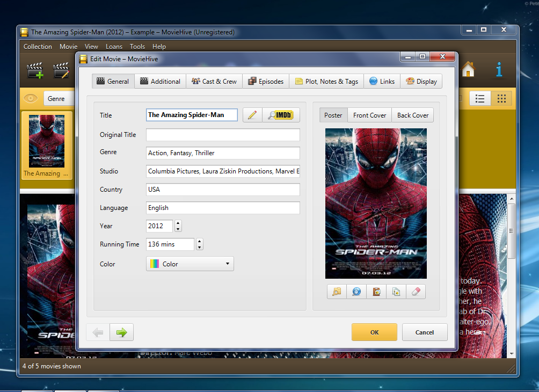The width and height of the screenshot is (539, 392).
Task: Switch to the Links tab
Action: click(x=382, y=82)
